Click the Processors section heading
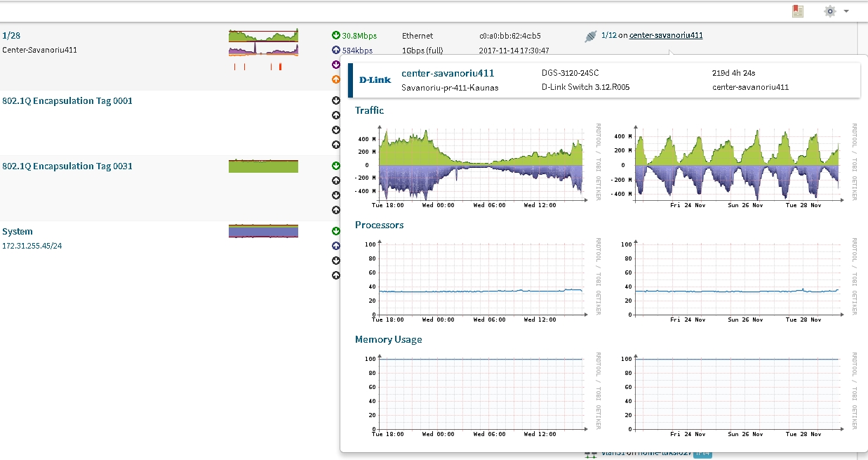 380,225
